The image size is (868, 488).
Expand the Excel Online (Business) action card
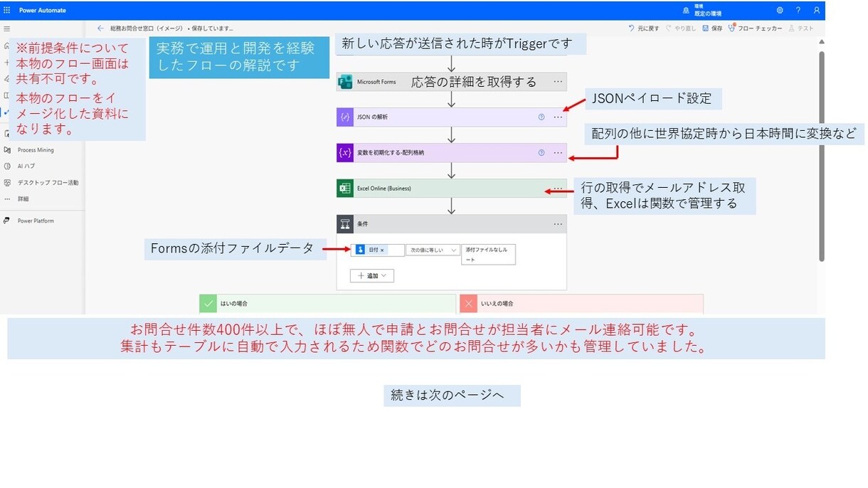point(452,189)
